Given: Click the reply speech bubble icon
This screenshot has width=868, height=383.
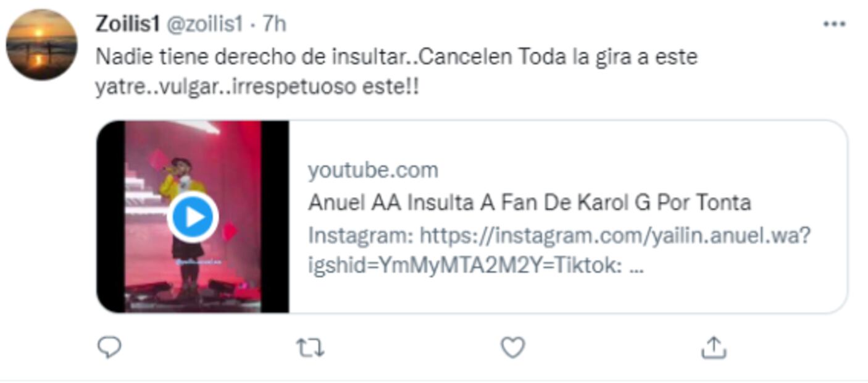Looking at the screenshot, I should click(110, 348).
